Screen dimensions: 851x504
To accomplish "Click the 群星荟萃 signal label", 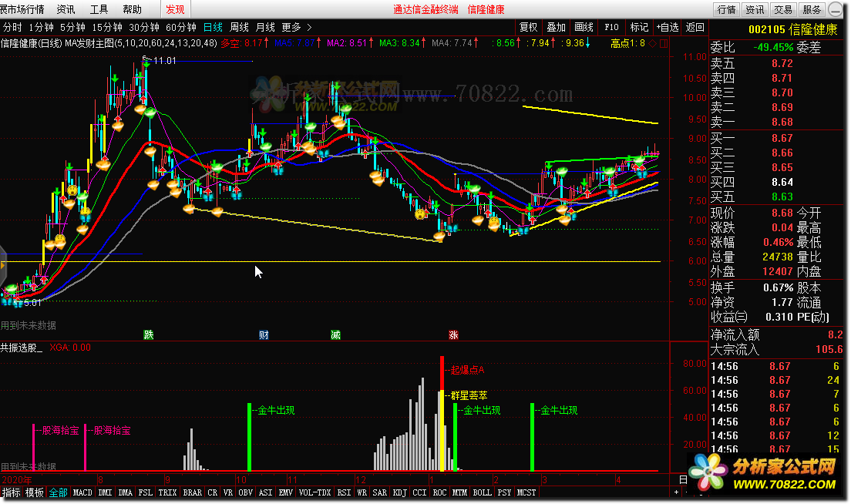I will (x=469, y=395).
